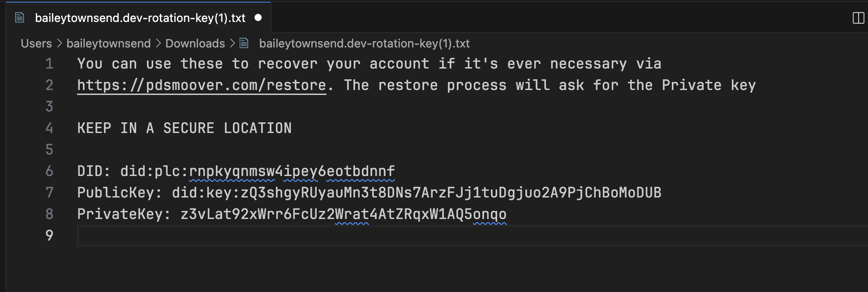Click the unsaved-changes dot on the tab
The width and height of the screenshot is (868, 292).
pyautogui.click(x=258, y=17)
